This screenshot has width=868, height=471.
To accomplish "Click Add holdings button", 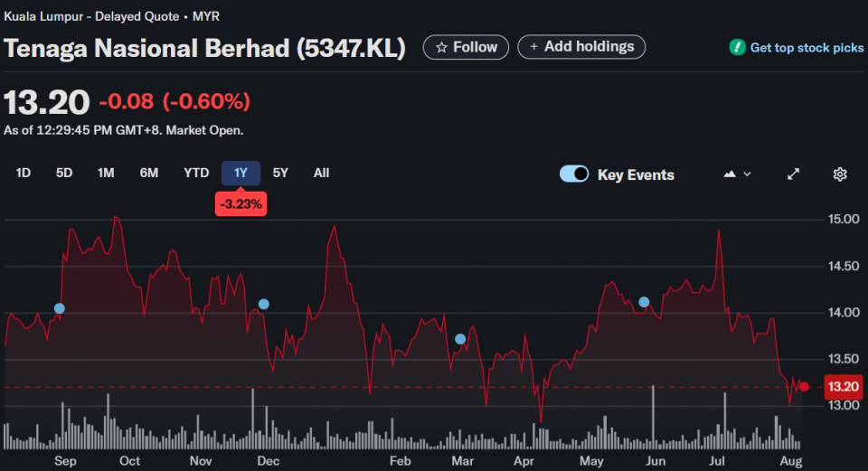I will click(x=581, y=46).
